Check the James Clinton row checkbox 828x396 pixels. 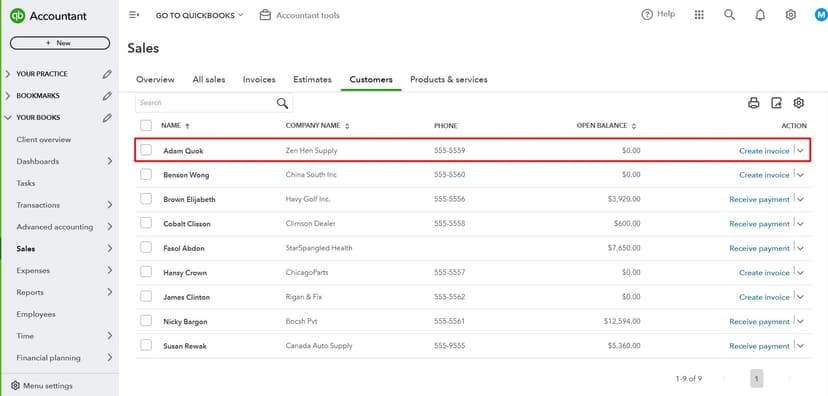click(146, 297)
